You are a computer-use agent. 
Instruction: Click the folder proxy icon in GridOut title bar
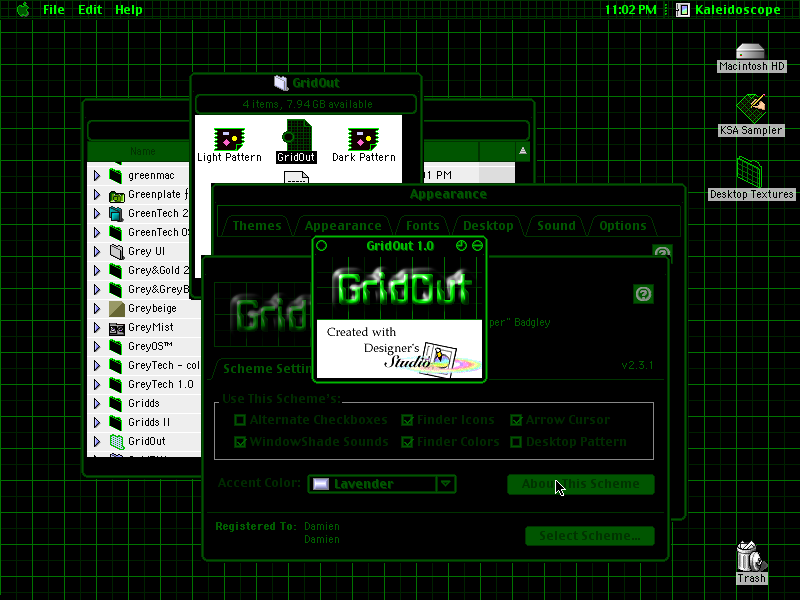click(x=281, y=83)
